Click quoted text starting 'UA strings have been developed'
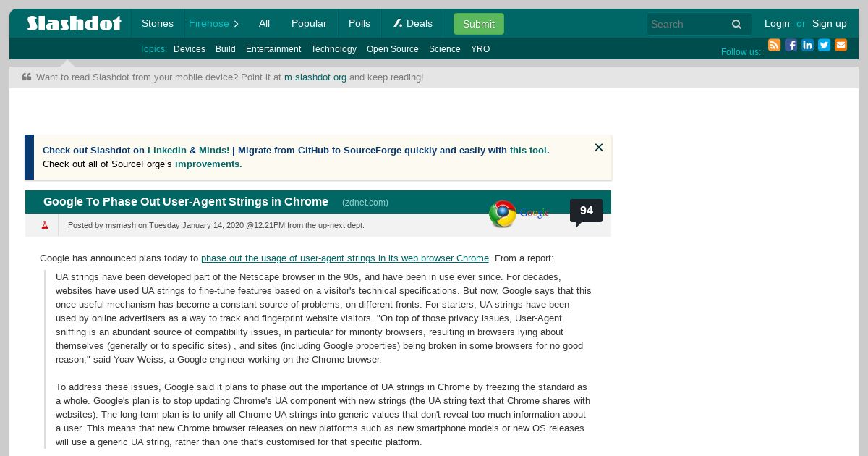This screenshot has width=868, height=456. pos(323,318)
